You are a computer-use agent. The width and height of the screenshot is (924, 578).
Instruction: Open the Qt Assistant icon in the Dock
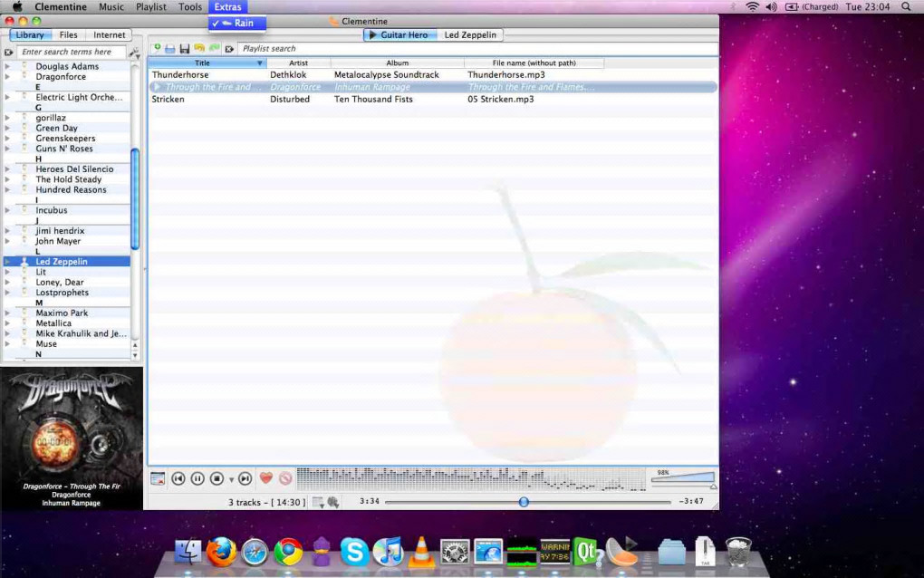coord(588,553)
